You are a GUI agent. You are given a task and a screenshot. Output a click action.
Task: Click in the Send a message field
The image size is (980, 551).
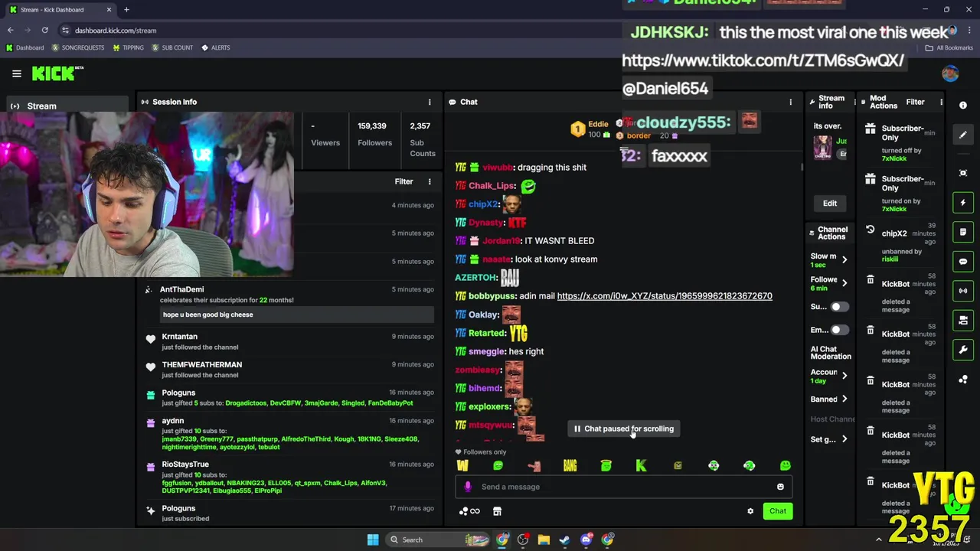(624, 487)
